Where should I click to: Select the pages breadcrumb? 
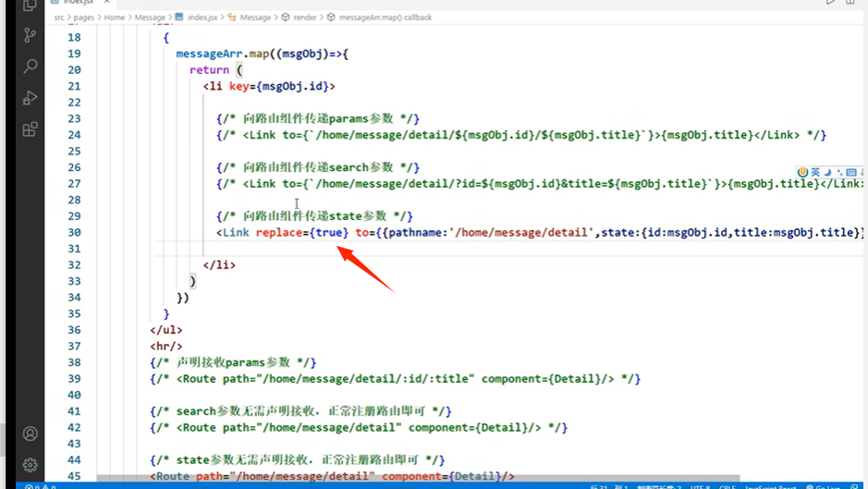pos(84,18)
